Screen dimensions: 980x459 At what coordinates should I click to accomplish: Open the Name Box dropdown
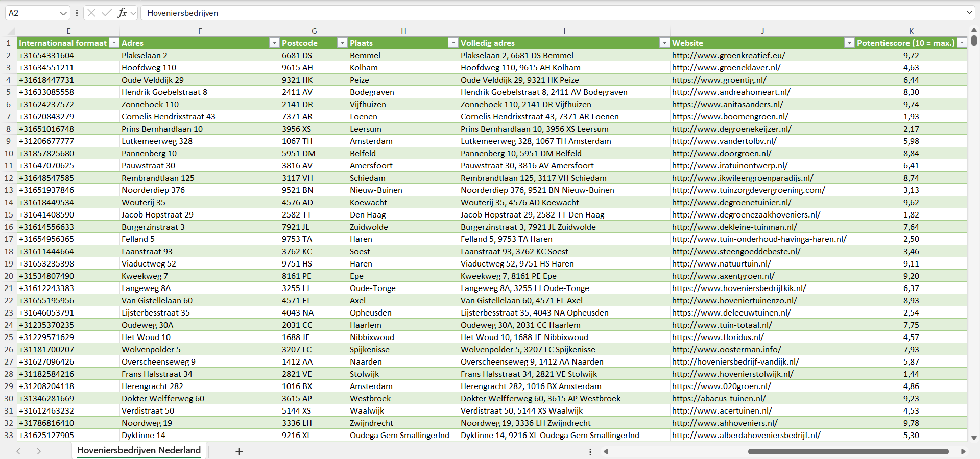(63, 13)
